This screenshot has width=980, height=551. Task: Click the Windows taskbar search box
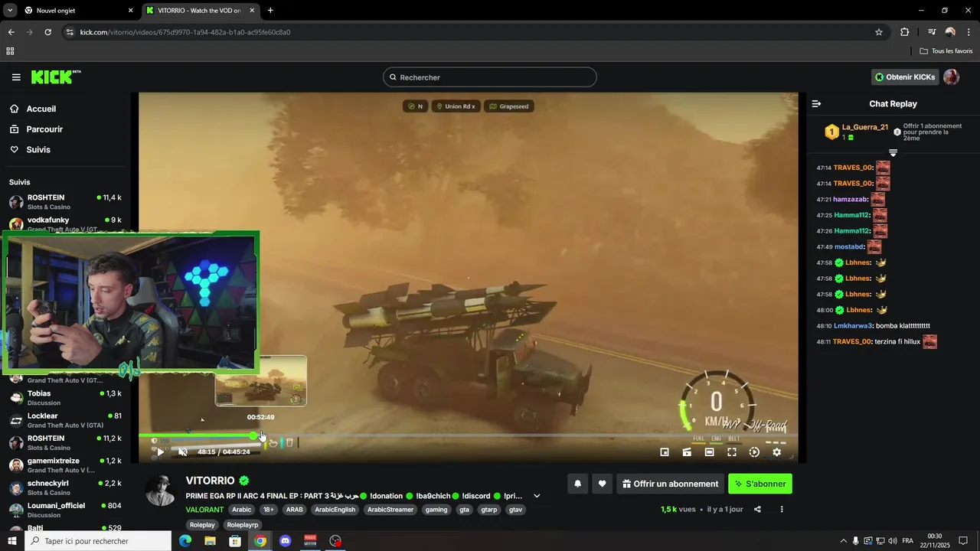point(98,541)
